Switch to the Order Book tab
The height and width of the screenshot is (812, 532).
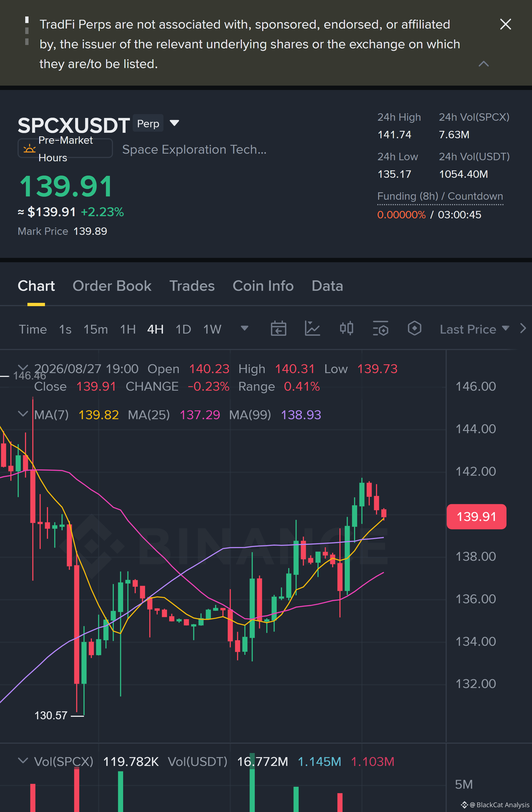point(112,286)
